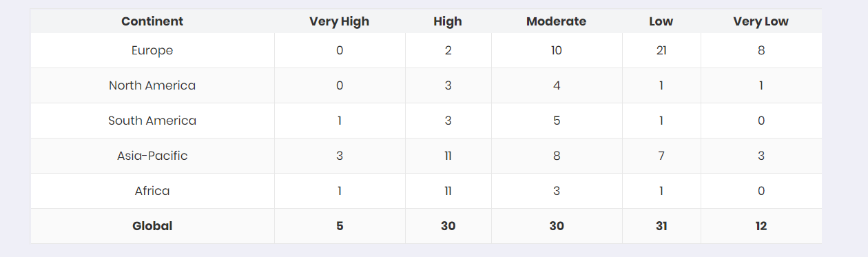The image size is (868, 257).
Task: Click Global's Low total 31
Action: 661,226
